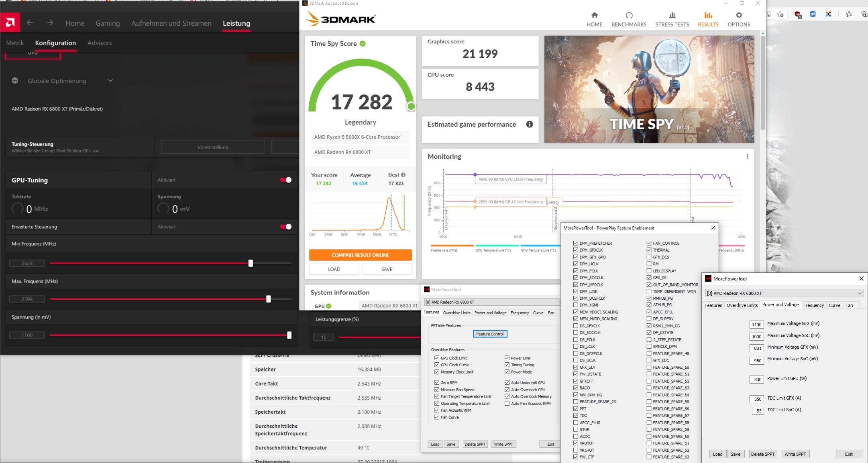Viewport: 868px width, 463px height.
Task: Click info icon next to Estimated game performance
Action: [x=530, y=124]
